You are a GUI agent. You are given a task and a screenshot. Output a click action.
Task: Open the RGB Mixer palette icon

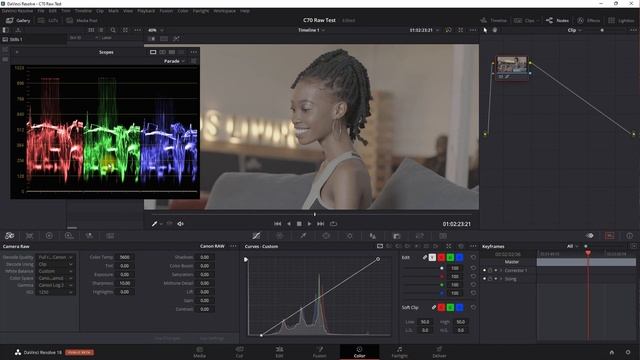(89, 236)
